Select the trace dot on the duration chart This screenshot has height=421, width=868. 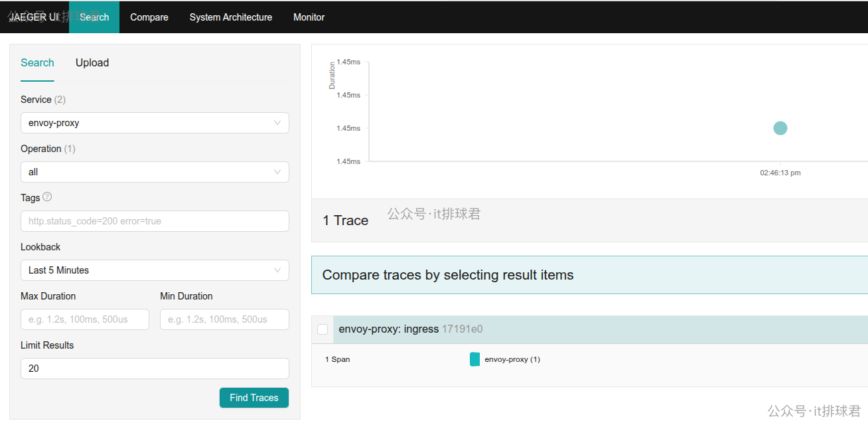[780, 128]
